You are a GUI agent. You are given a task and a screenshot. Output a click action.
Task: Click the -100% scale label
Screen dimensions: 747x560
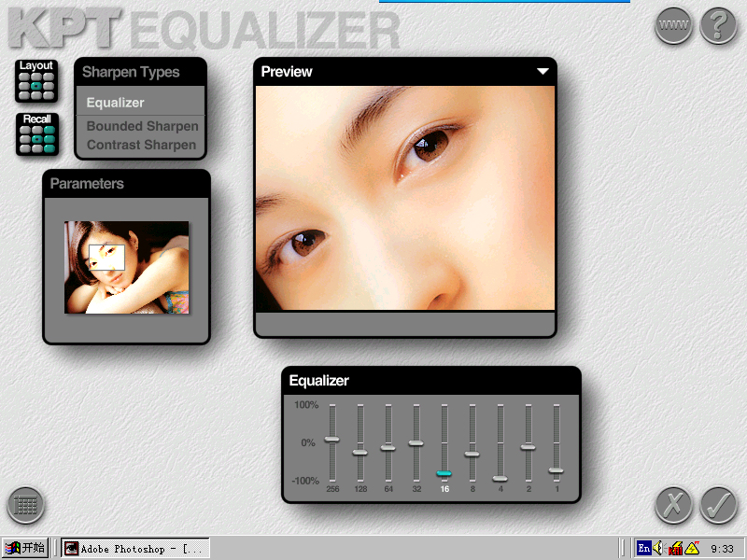pos(305,481)
